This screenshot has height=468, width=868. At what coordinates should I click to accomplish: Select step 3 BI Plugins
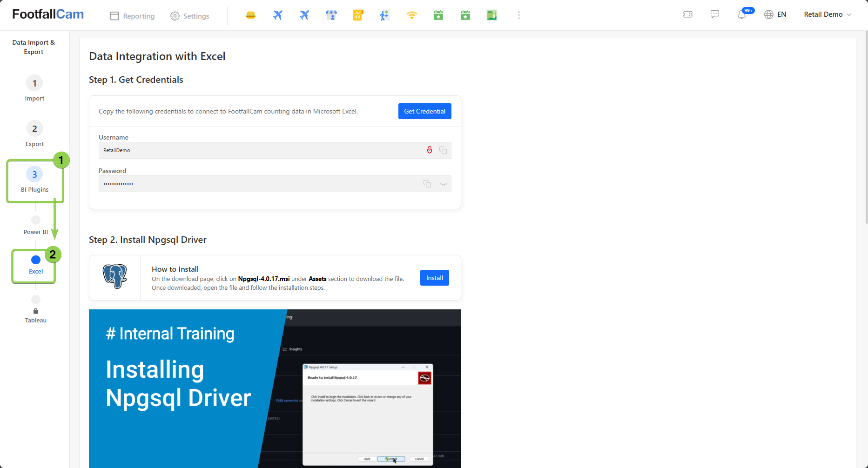pos(34,180)
